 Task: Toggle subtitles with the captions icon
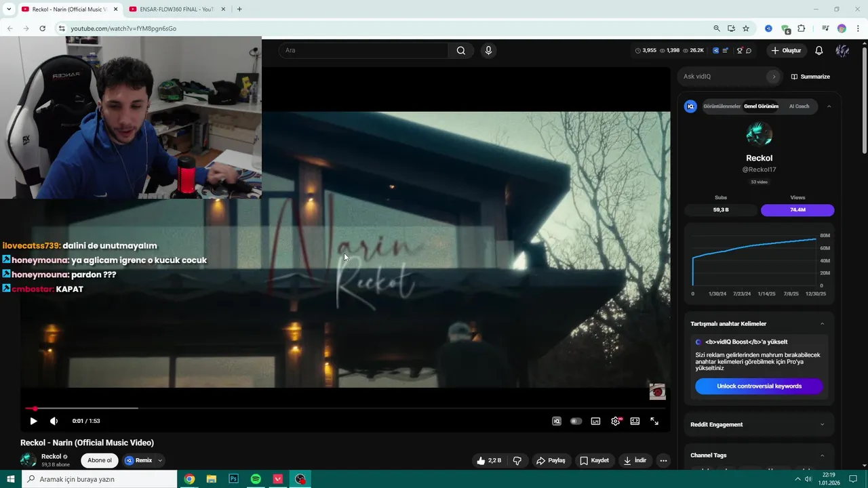point(595,421)
